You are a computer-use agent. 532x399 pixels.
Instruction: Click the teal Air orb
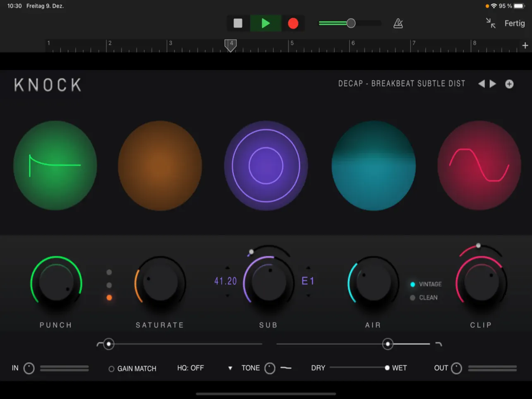coord(374,166)
